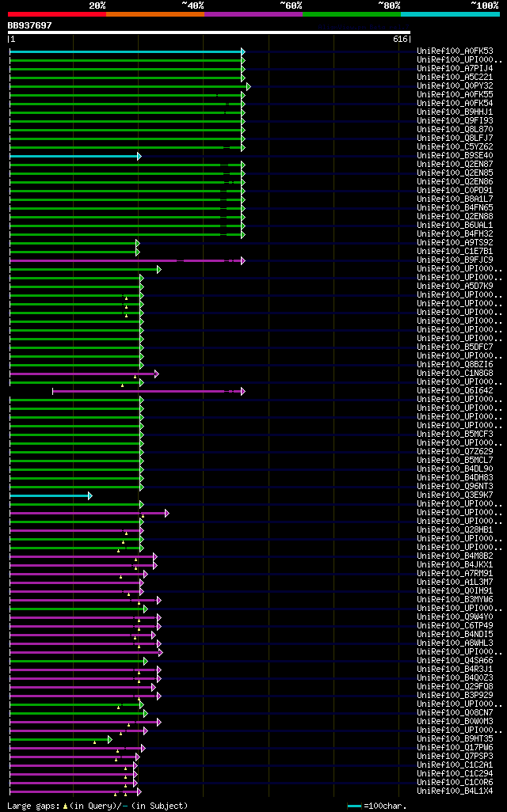Select the UniRef100_B4DL90 label
507x812 pixels.
pyautogui.click(x=456, y=469)
